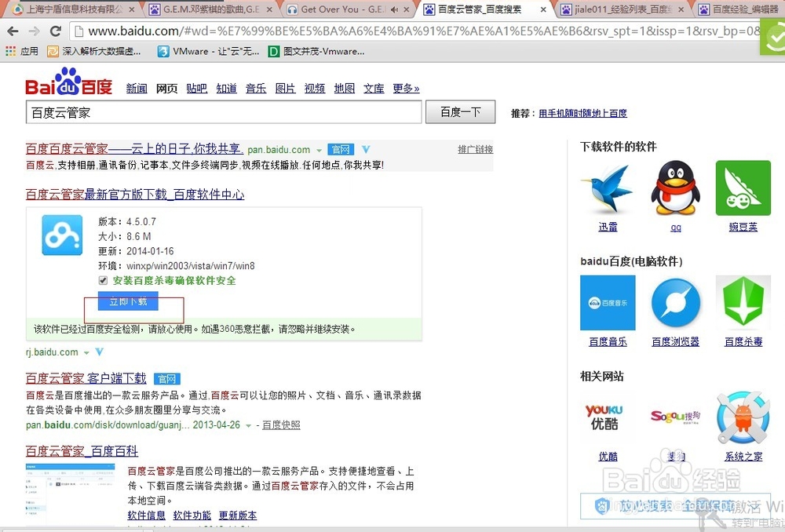Open 百度云管家_百度百科 result link

82,451
